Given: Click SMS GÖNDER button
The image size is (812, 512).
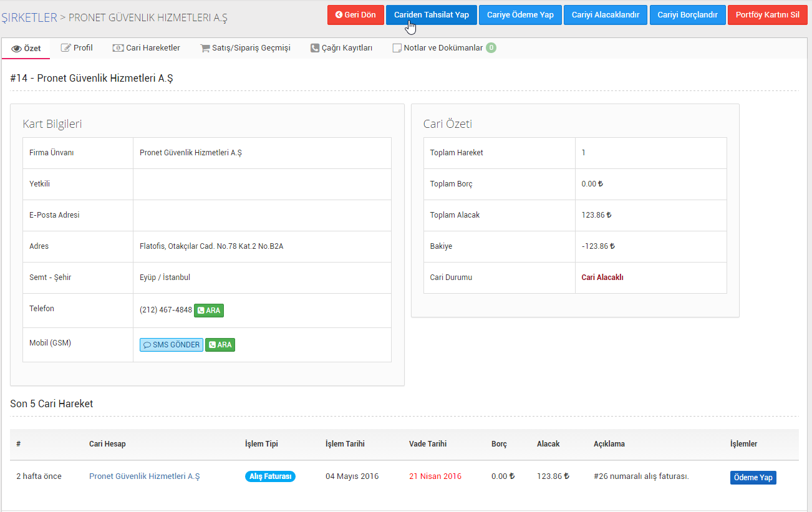Looking at the screenshot, I should tap(172, 344).
